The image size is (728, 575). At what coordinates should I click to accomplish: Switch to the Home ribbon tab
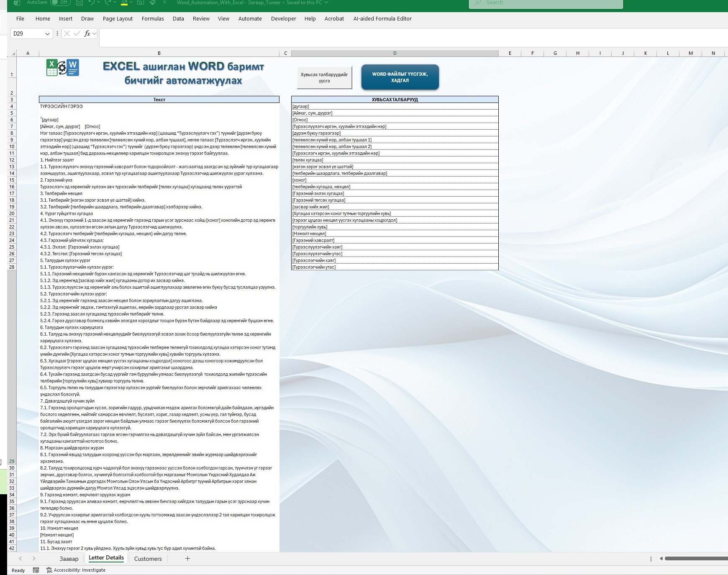point(43,18)
